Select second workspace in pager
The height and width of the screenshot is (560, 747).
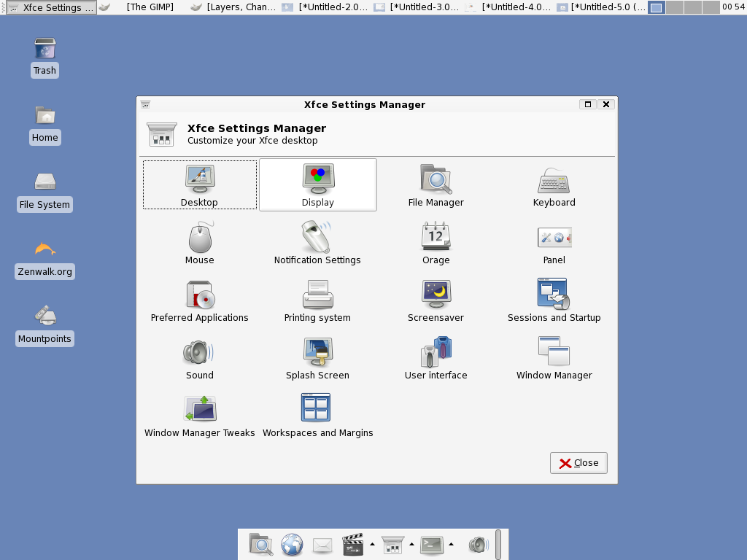coord(674,7)
